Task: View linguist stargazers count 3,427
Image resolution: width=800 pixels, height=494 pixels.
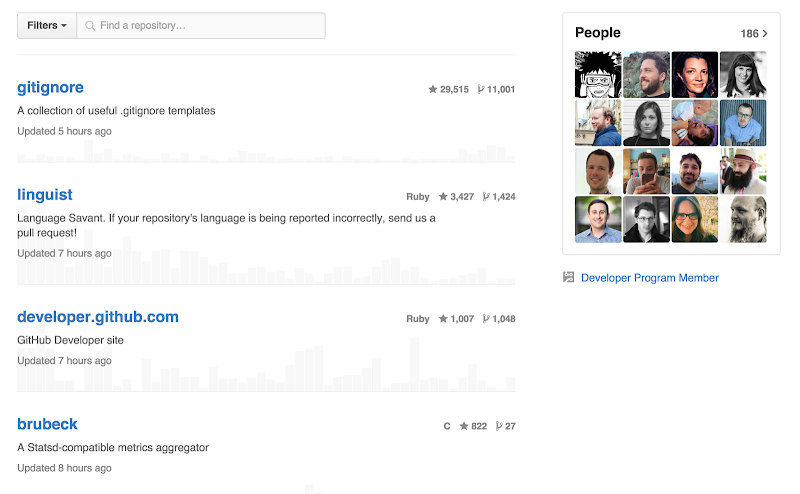Action: (x=457, y=196)
